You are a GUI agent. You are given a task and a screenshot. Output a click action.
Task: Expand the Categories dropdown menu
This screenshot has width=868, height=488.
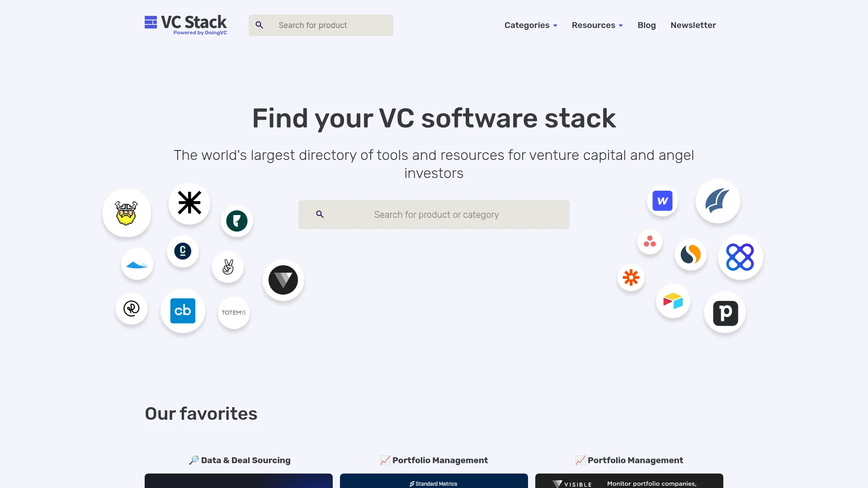point(531,25)
